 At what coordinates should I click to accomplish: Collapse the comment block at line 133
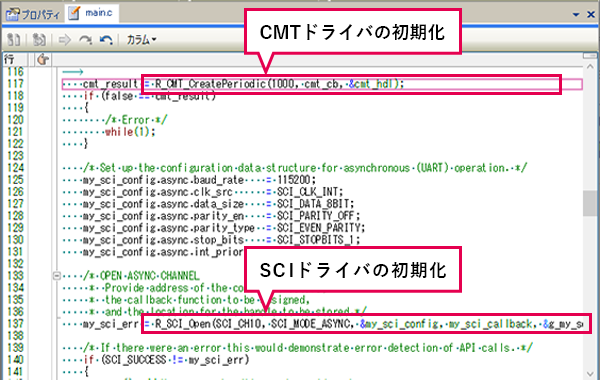(x=56, y=276)
